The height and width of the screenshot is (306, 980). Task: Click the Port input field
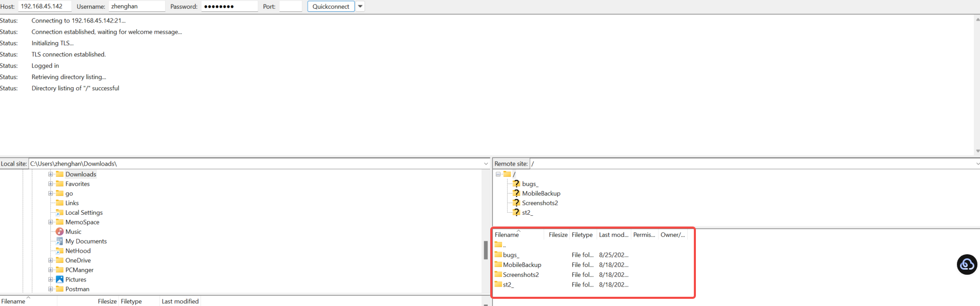290,6
